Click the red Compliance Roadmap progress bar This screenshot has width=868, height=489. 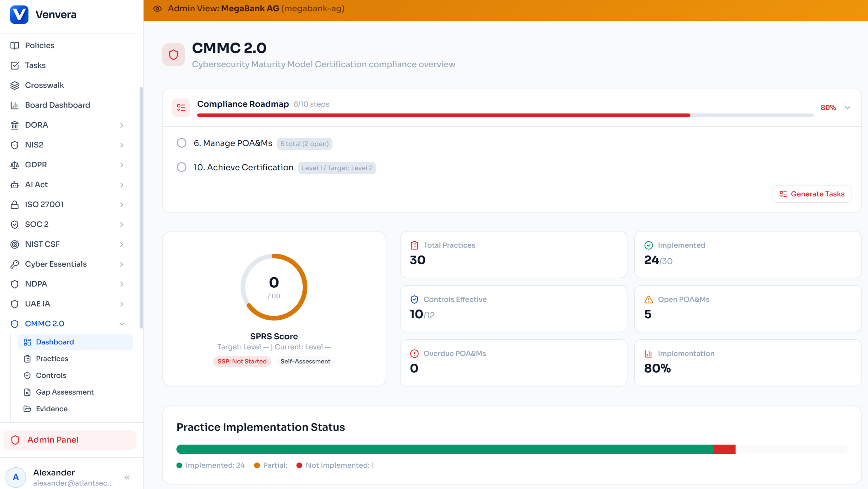pyautogui.click(x=443, y=115)
